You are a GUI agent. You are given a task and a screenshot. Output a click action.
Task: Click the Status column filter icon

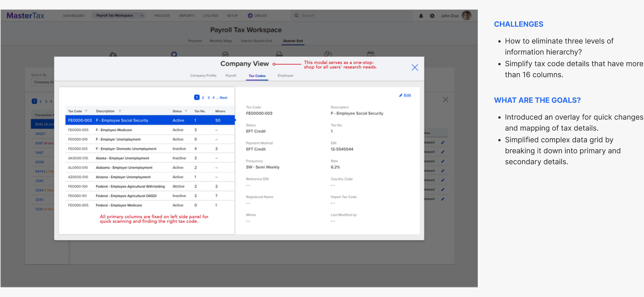(186, 111)
